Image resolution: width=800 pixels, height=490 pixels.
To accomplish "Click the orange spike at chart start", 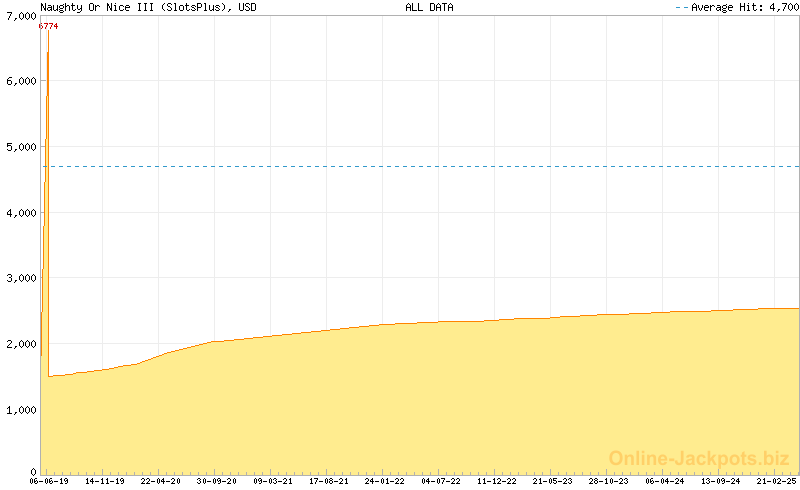I will [47, 150].
